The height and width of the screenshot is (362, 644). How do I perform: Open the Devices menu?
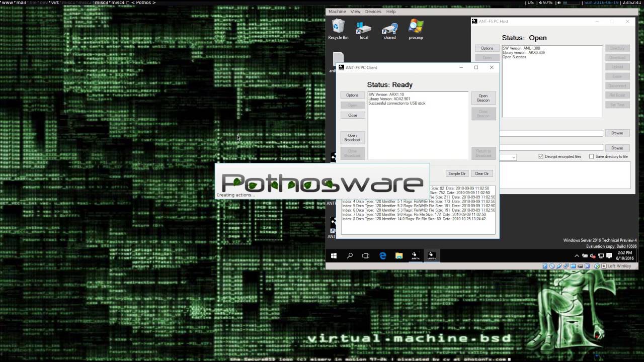click(373, 12)
